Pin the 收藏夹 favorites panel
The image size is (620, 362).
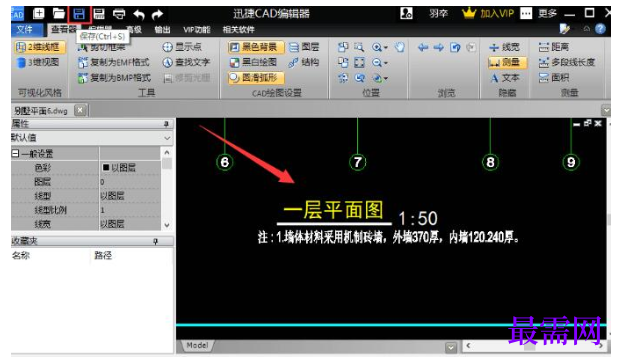point(155,241)
